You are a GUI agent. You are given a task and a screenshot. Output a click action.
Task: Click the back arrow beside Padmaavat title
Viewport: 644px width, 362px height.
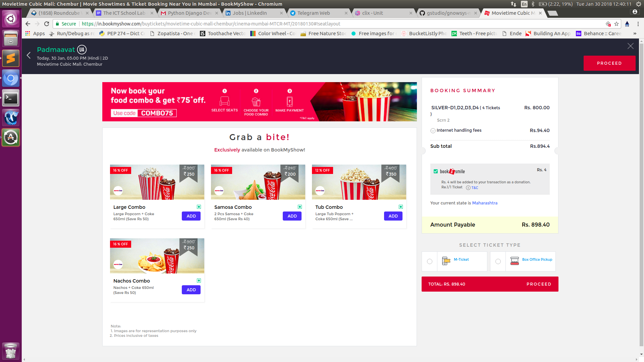tap(29, 55)
